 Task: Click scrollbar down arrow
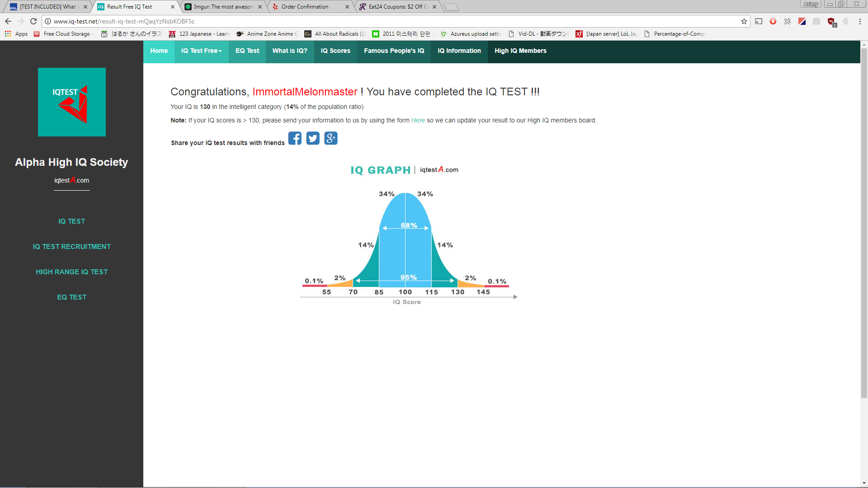[864, 483]
